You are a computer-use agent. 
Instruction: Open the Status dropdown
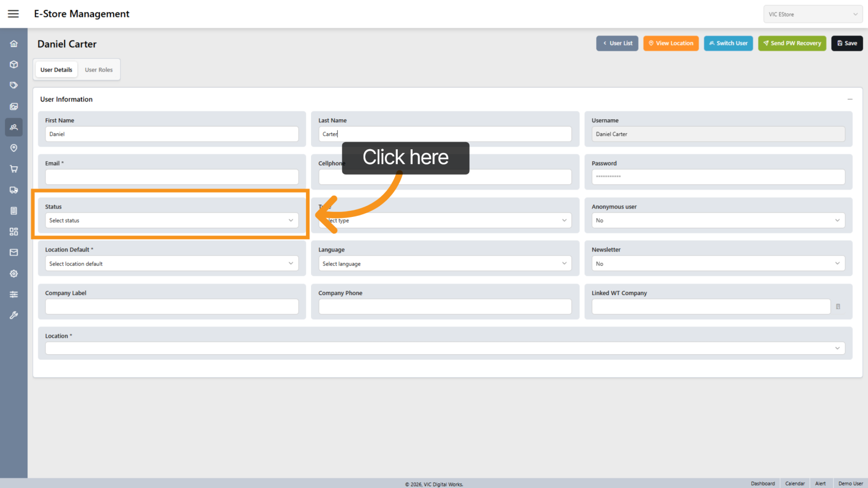(172, 221)
